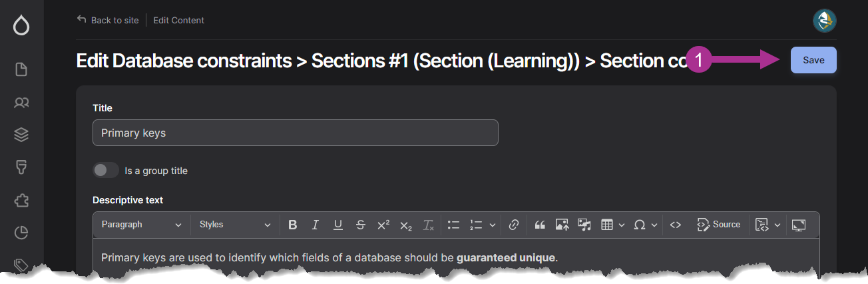The width and height of the screenshot is (868, 284).
Task: Toggle the 'Is a group title' switch
Action: point(106,171)
